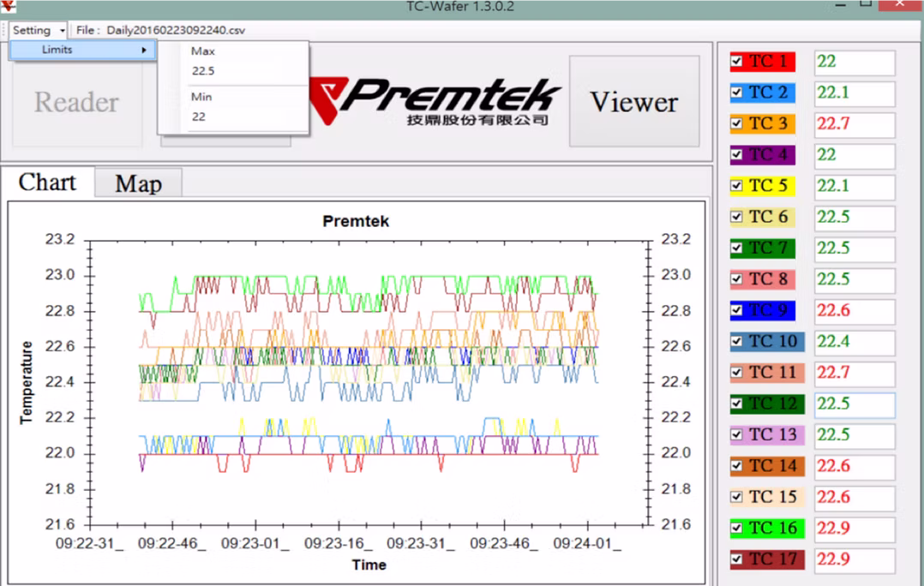This screenshot has height=586, width=924.
Task: Open the Setting dropdown menu
Action: (38, 30)
